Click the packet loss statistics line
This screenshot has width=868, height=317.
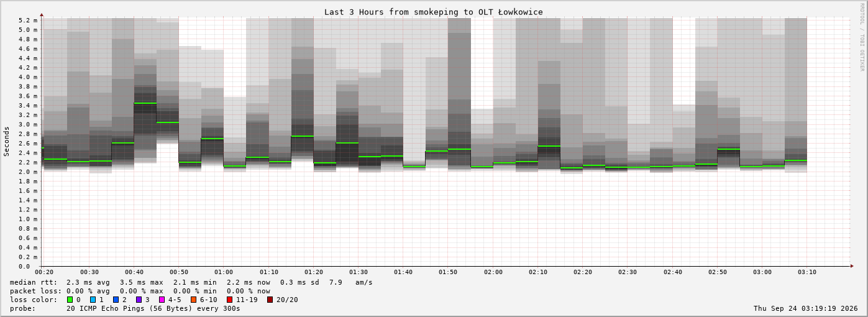[x=140, y=291]
